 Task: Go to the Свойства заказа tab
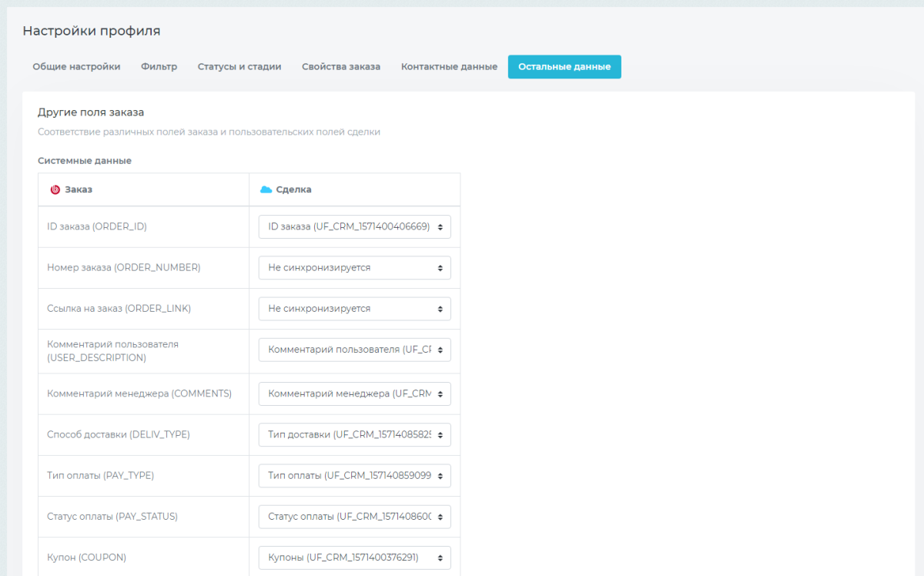(x=341, y=67)
